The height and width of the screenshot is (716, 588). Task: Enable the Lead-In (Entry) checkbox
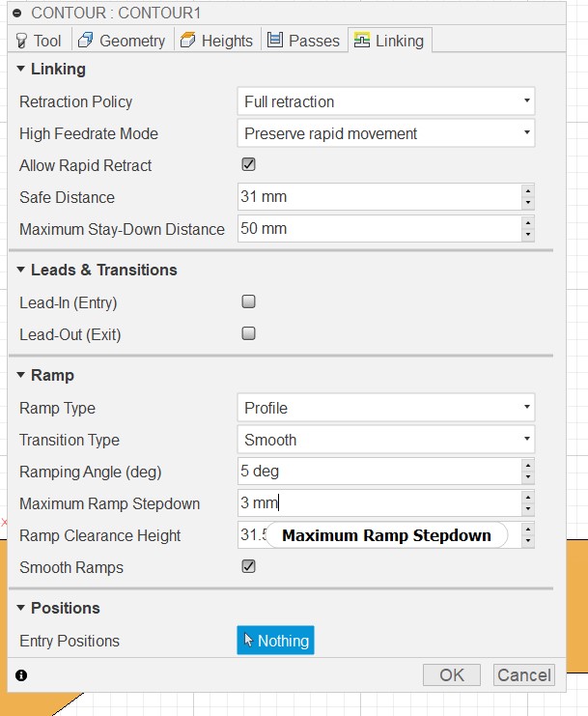248,302
